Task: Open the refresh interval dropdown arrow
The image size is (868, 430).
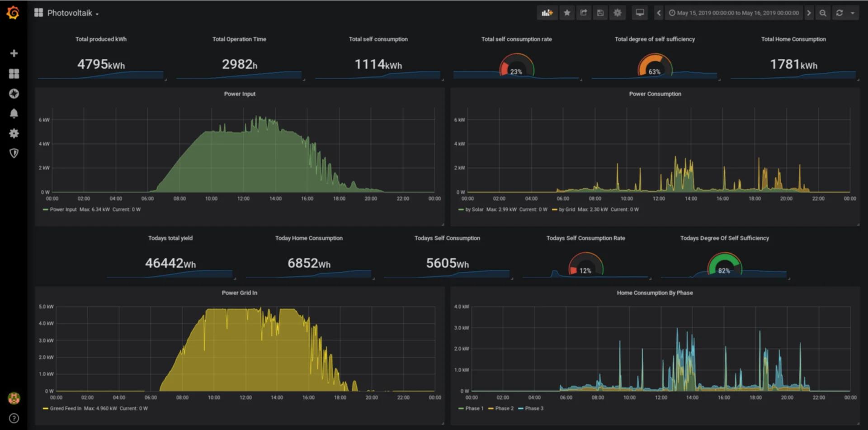Action: point(853,13)
